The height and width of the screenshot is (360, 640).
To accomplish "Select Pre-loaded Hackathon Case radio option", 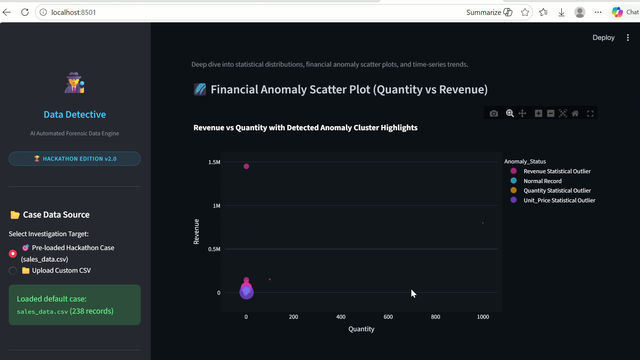I will [13, 253].
